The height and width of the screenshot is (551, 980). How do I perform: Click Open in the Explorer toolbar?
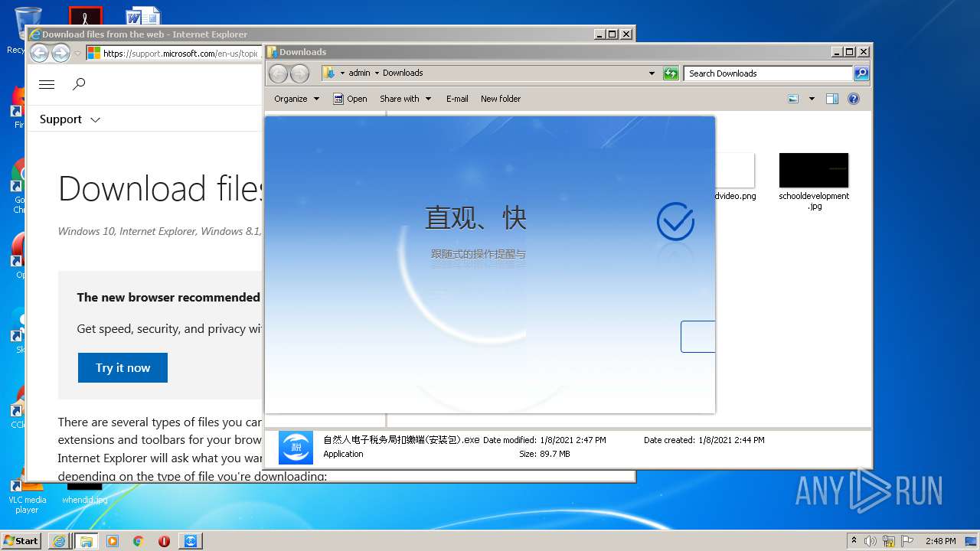pos(351,99)
